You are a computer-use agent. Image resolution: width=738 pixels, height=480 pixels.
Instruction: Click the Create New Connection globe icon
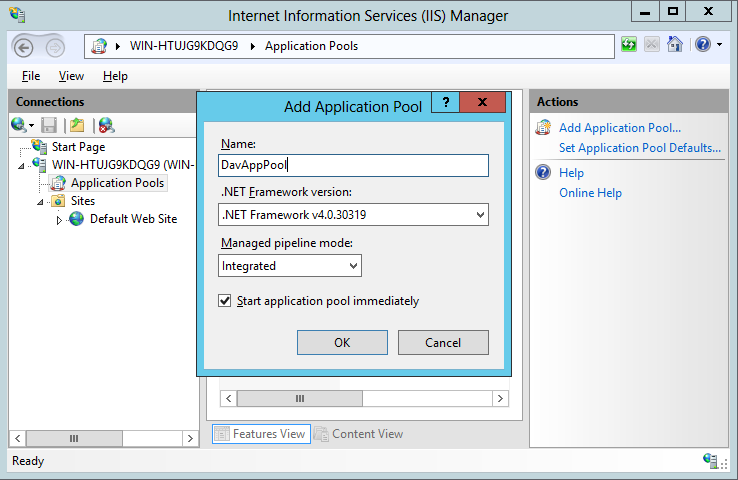[19, 125]
